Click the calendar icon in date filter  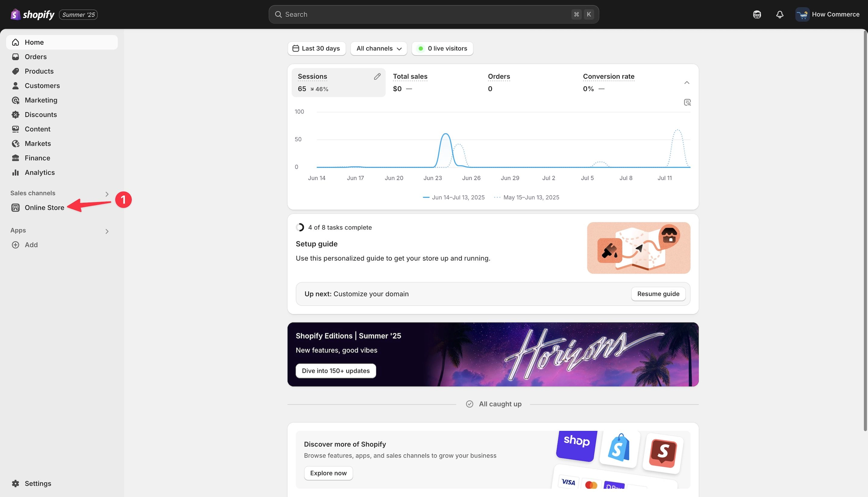pos(296,49)
